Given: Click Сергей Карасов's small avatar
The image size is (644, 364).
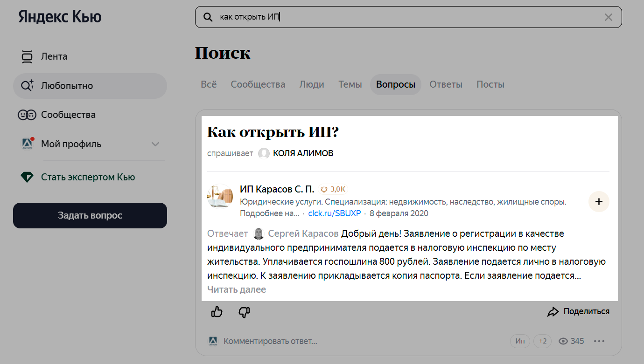Looking at the screenshot, I should [259, 234].
